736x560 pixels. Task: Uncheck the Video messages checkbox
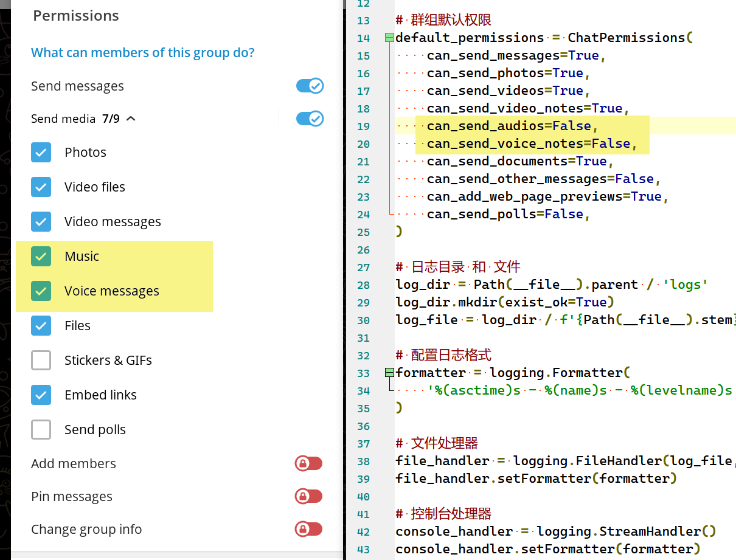(x=41, y=222)
